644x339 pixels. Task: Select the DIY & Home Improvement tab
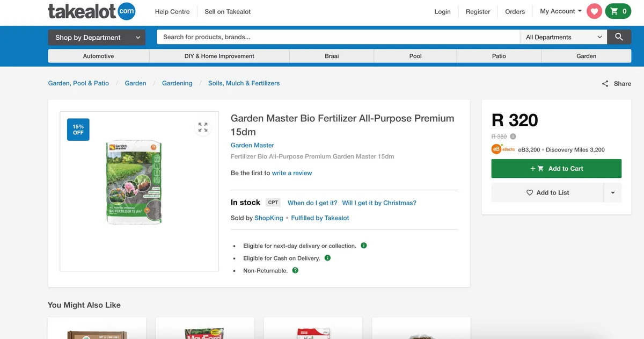point(219,56)
